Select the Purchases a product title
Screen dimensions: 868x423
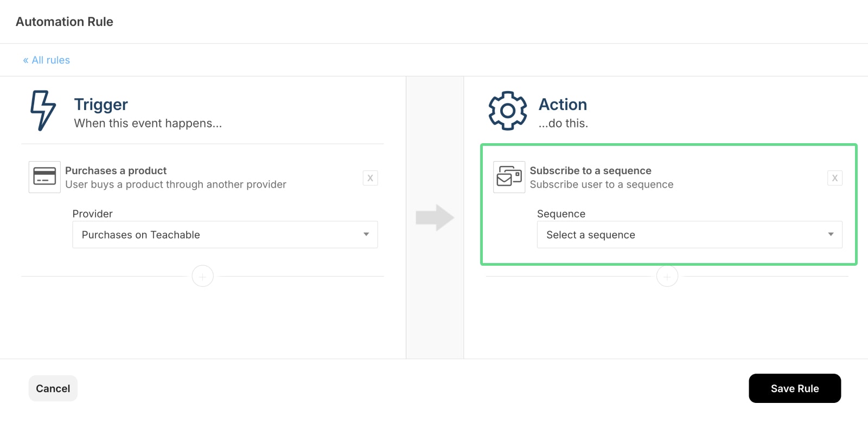(x=116, y=171)
